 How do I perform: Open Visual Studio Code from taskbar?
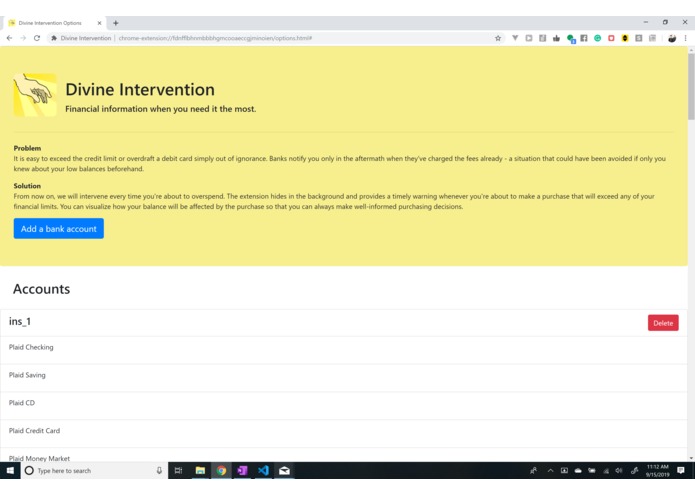coord(263,471)
